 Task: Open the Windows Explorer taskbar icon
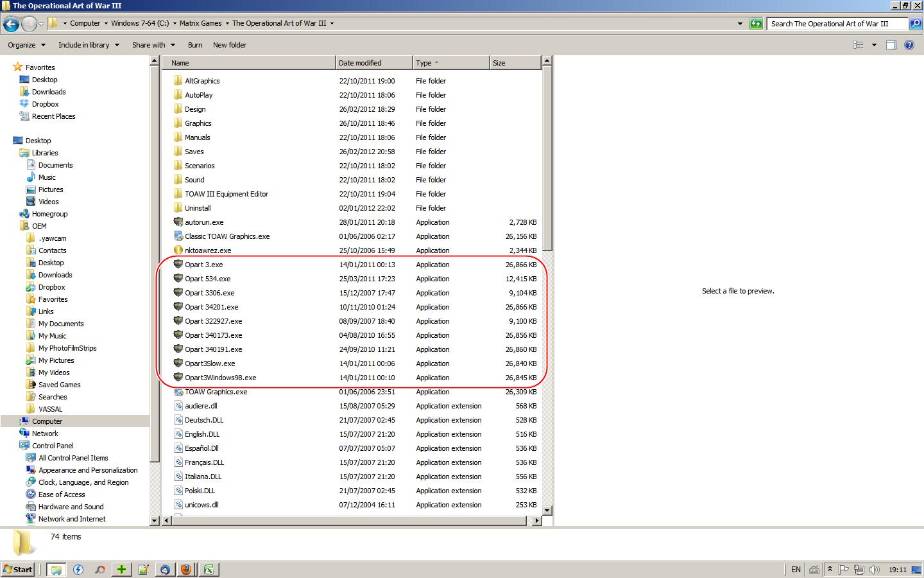click(x=56, y=570)
